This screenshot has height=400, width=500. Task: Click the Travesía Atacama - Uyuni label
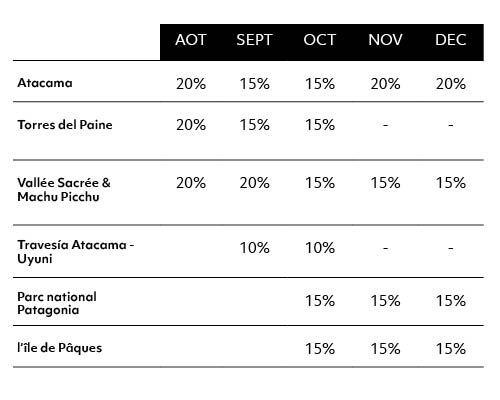[76, 252]
